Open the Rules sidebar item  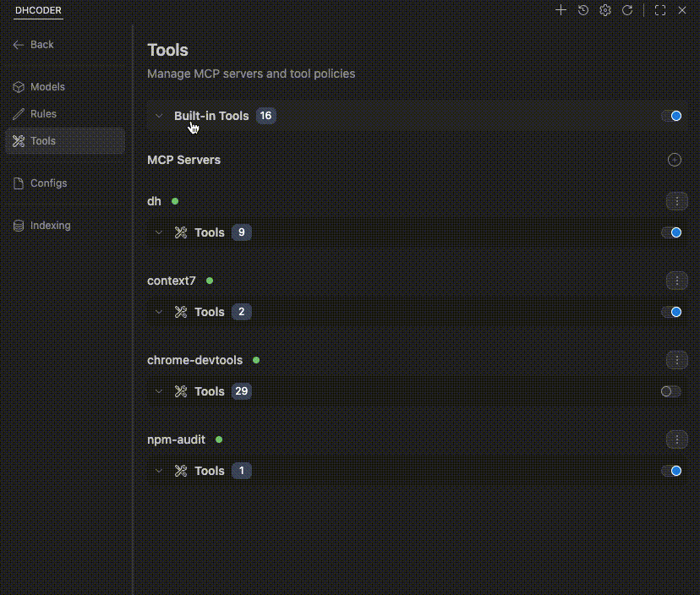coord(43,114)
